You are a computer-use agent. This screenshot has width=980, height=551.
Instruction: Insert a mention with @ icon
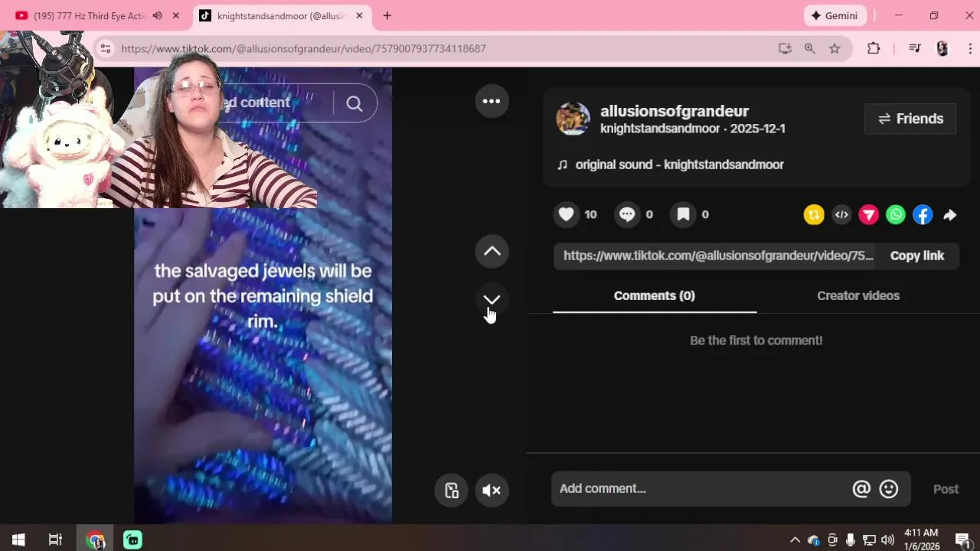point(861,488)
